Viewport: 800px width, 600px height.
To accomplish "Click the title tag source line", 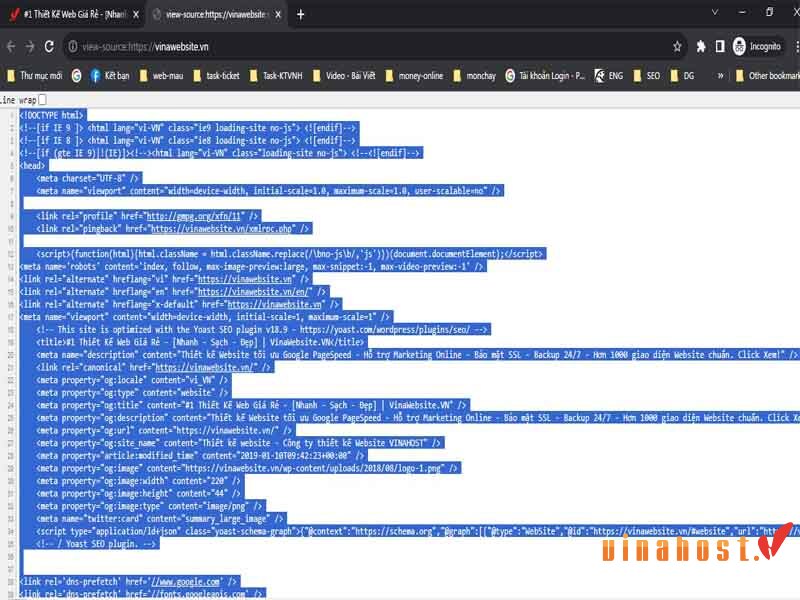I will (x=201, y=342).
